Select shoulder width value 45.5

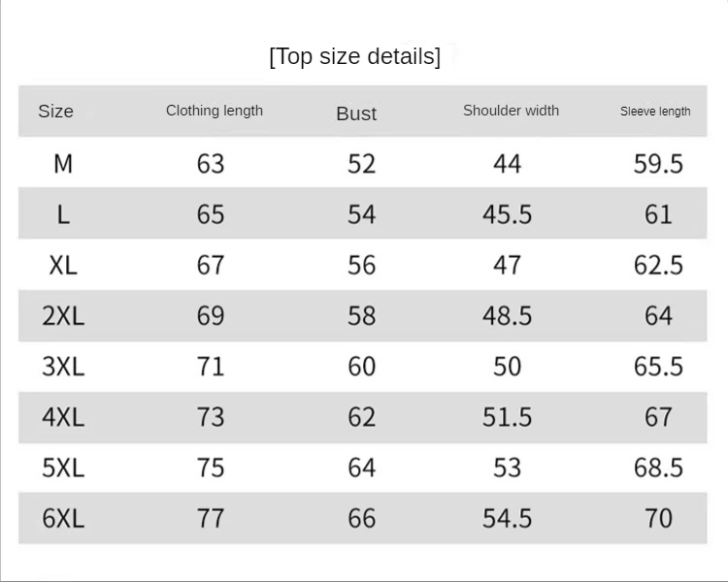[x=507, y=215]
